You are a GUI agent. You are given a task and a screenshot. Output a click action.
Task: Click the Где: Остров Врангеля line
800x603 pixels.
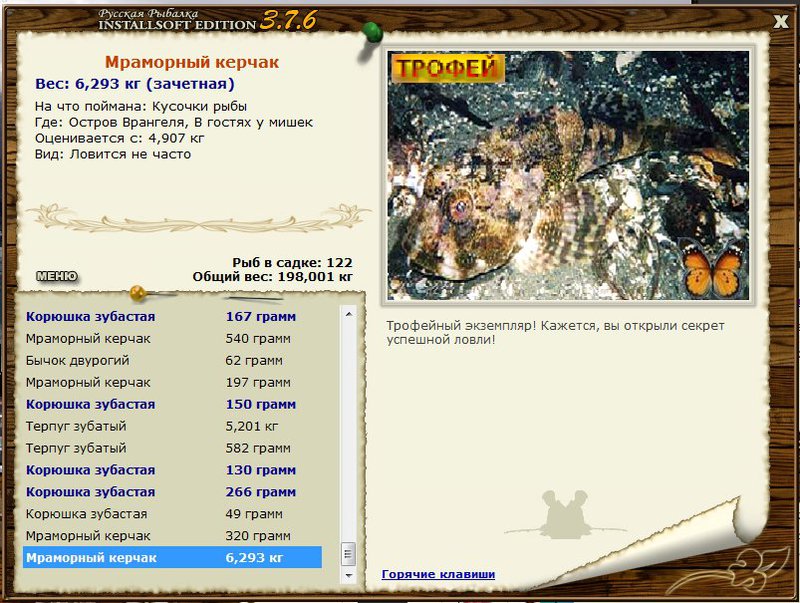point(173,122)
